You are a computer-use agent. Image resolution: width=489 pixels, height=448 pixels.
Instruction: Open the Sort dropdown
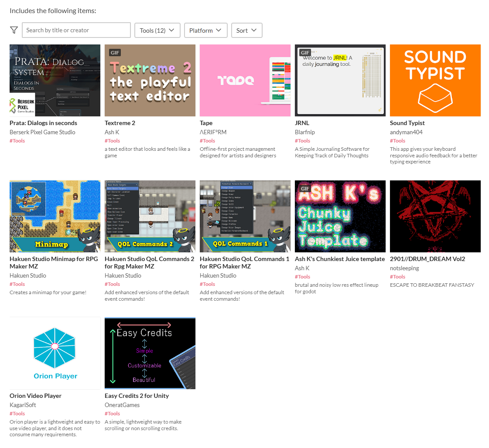(x=246, y=30)
